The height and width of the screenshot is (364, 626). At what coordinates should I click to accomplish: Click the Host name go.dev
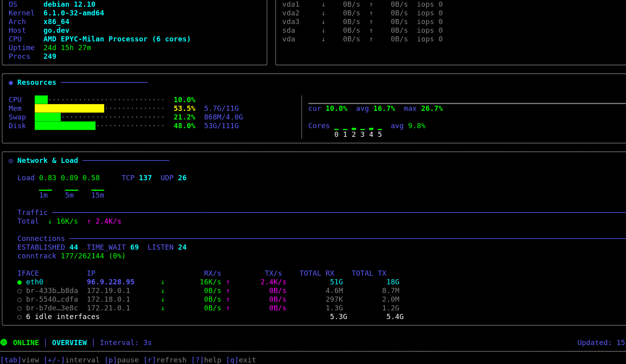(x=56, y=30)
